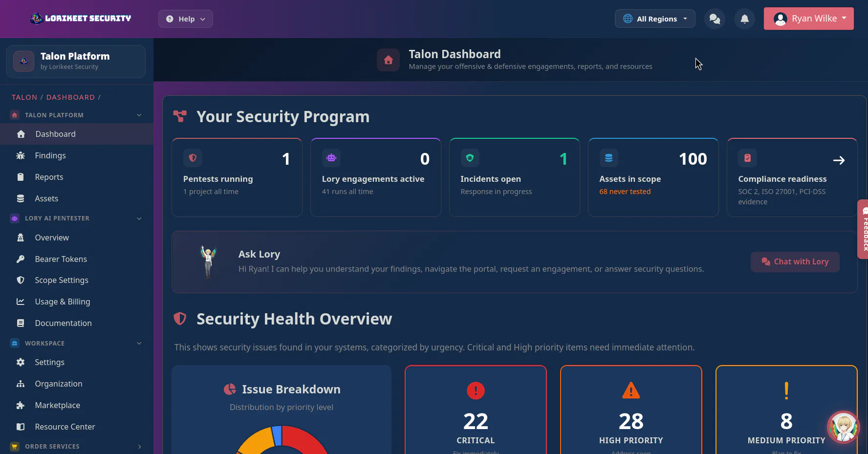
Task: Open the notifications bell
Action: (x=744, y=19)
